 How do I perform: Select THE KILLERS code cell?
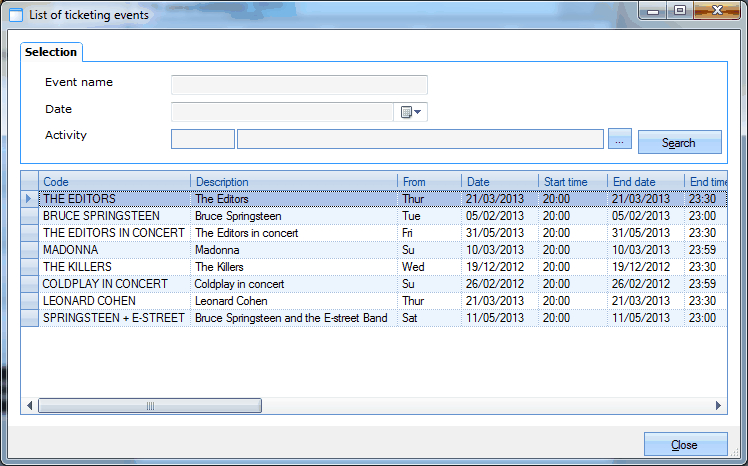[114, 267]
